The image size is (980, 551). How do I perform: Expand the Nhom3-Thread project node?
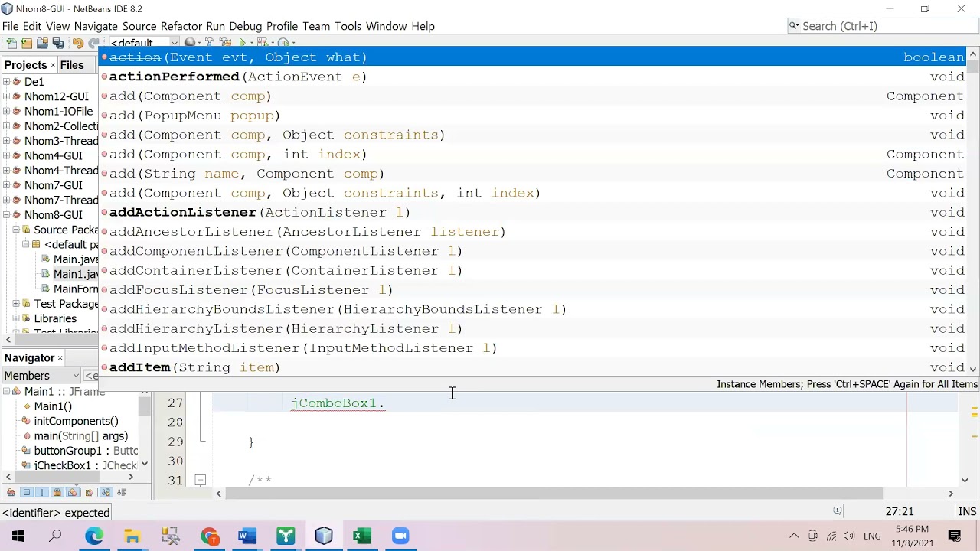[x=6, y=141]
